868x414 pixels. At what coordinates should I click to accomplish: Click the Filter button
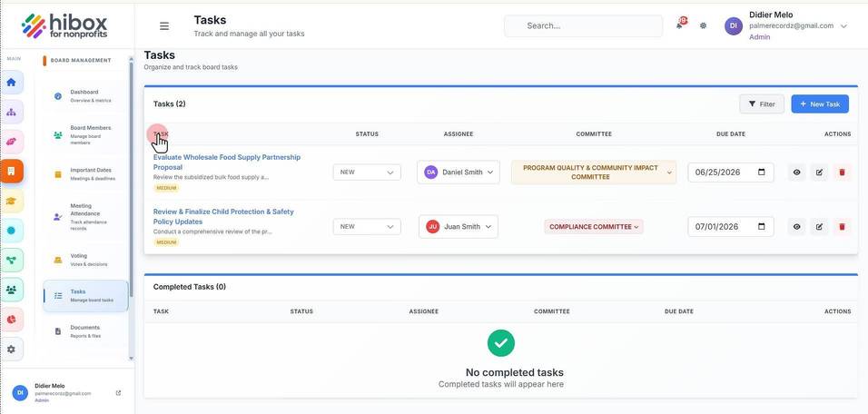[x=762, y=104]
